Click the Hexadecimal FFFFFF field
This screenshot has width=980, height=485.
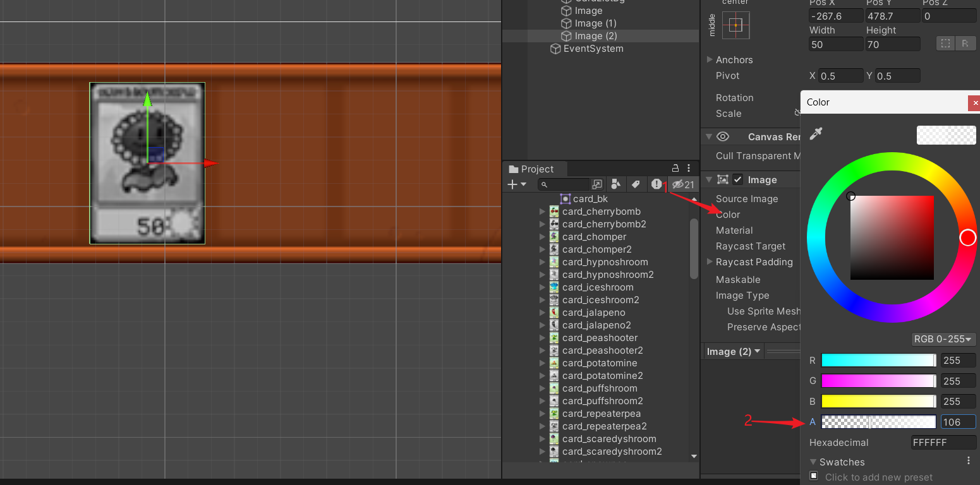pos(944,443)
